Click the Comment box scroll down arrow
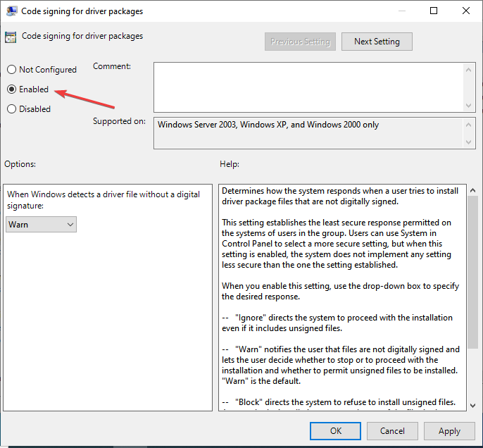The width and height of the screenshot is (483, 448). (470, 106)
